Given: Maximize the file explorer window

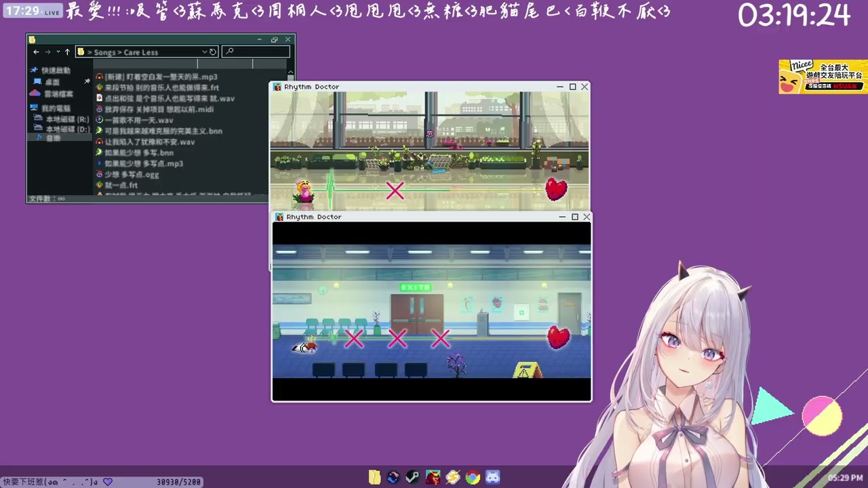Looking at the screenshot, I should click(274, 39).
